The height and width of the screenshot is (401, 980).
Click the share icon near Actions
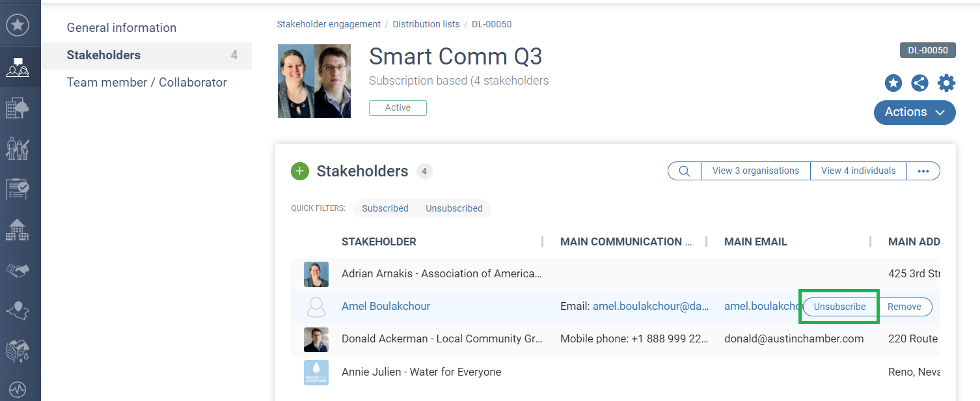(x=919, y=83)
